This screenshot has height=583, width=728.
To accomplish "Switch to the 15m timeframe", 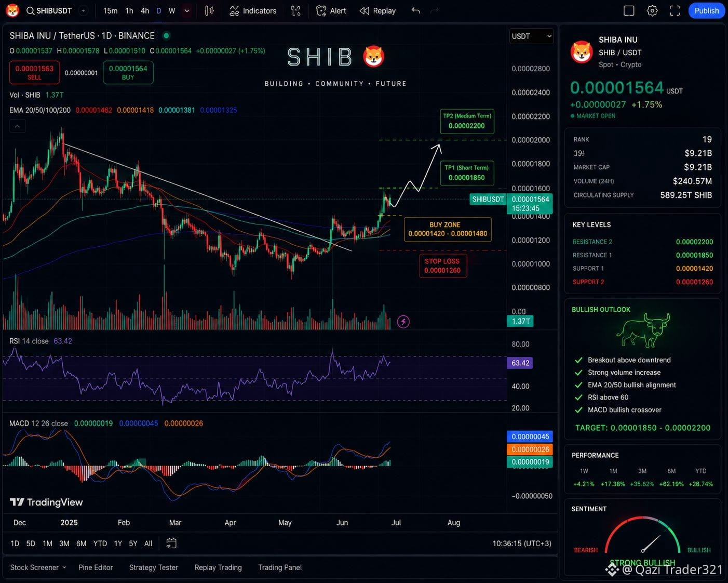I will [110, 11].
